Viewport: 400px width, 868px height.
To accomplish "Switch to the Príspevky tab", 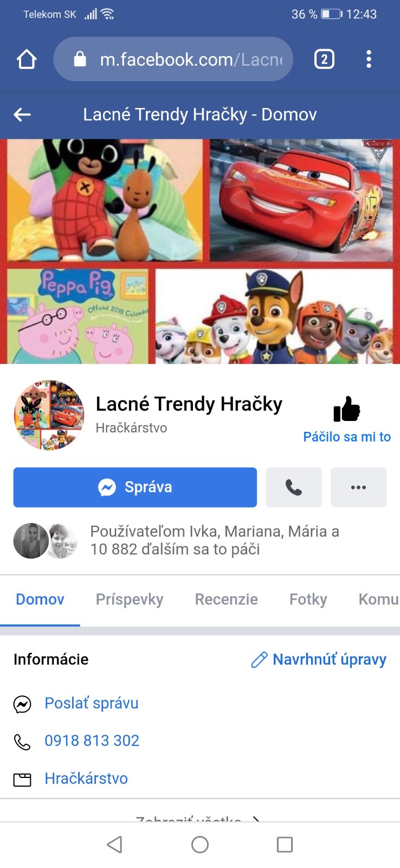I will (130, 599).
